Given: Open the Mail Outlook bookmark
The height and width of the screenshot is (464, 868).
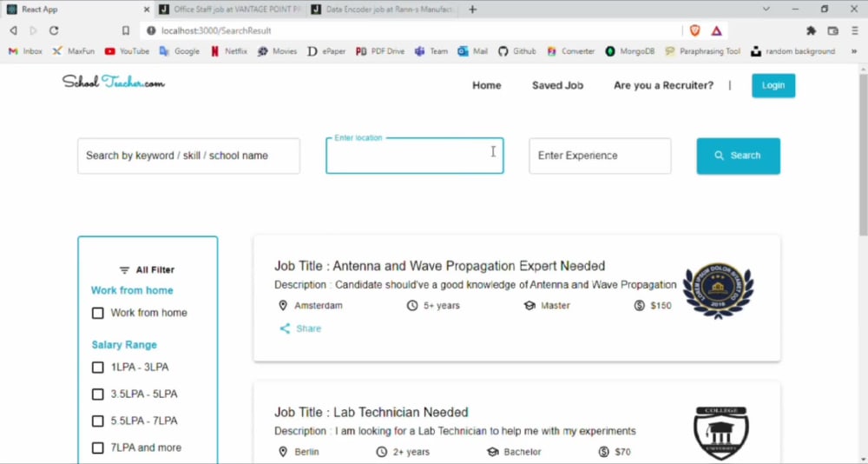Looking at the screenshot, I should (473, 51).
